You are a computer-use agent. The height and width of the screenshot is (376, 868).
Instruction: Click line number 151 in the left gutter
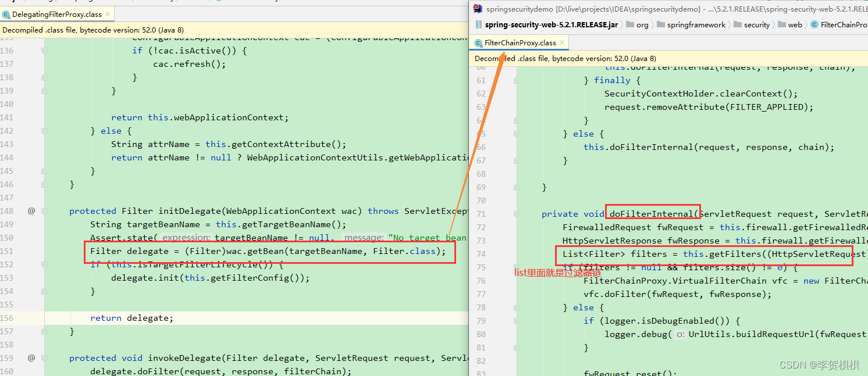(7, 251)
